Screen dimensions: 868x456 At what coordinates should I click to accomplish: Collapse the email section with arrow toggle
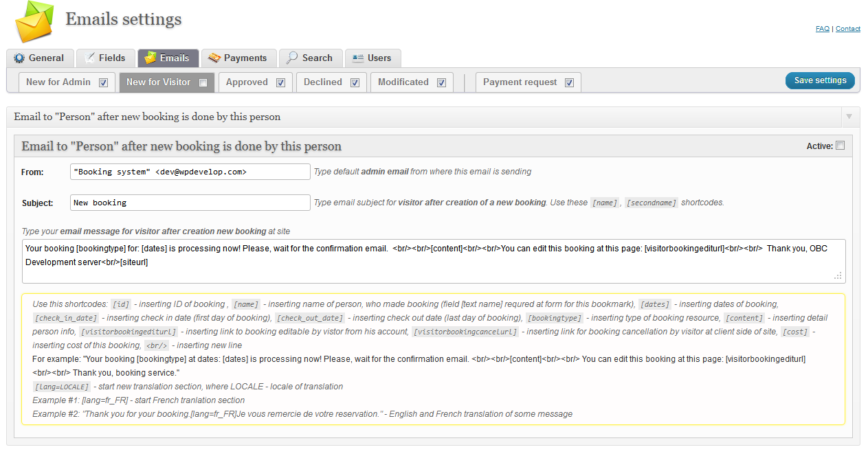click(x=850, y=117)
